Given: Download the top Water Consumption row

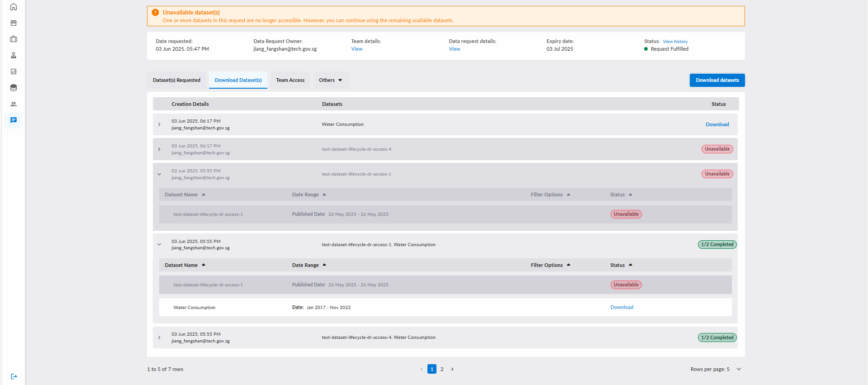Looking at the screenshot, I should 717,124.
